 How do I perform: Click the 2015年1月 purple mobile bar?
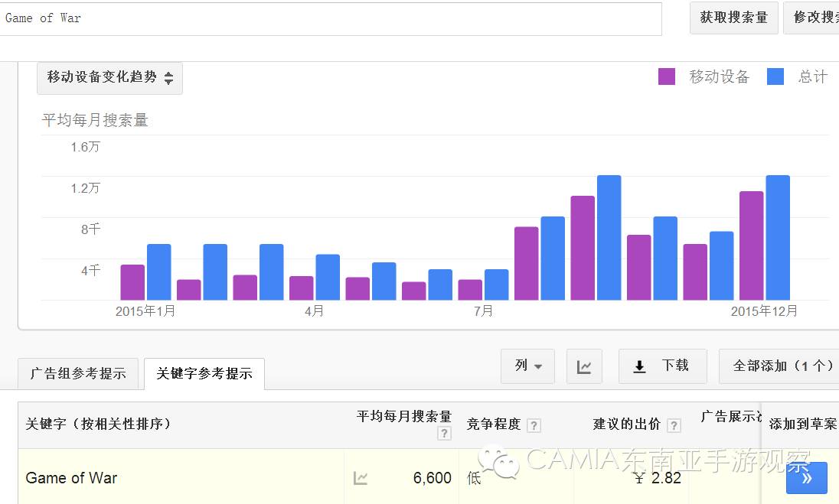[132, 282]
